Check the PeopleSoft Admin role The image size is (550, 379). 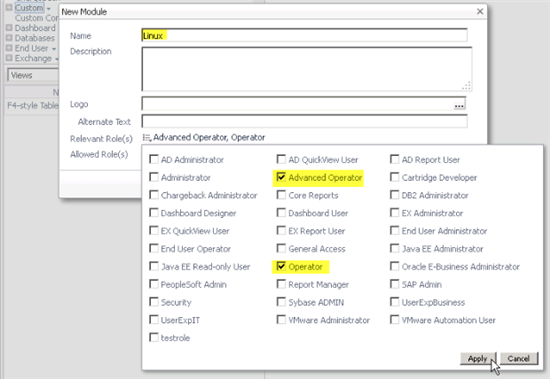coord(154,284)
